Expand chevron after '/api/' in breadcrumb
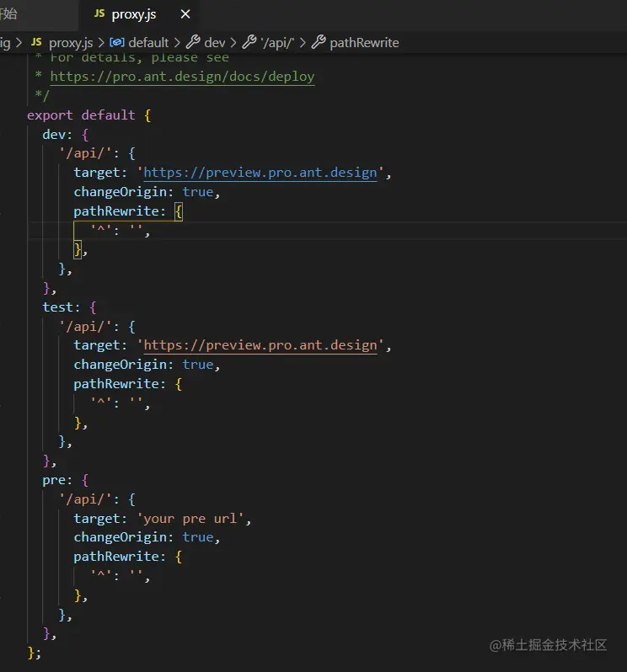This screenshot has width=627, height=672. (x=303, y=42)
